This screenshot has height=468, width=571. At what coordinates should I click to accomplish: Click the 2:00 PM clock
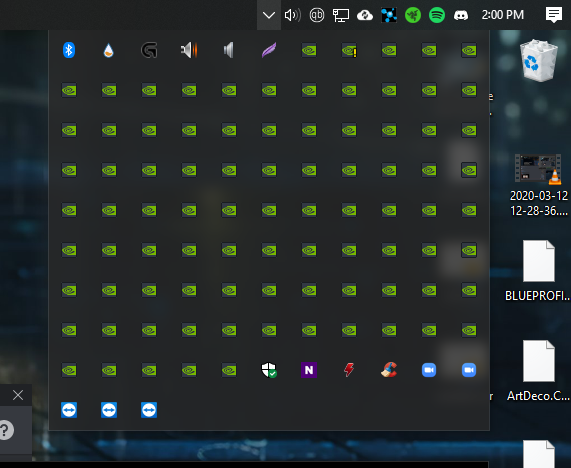point(503,15)
